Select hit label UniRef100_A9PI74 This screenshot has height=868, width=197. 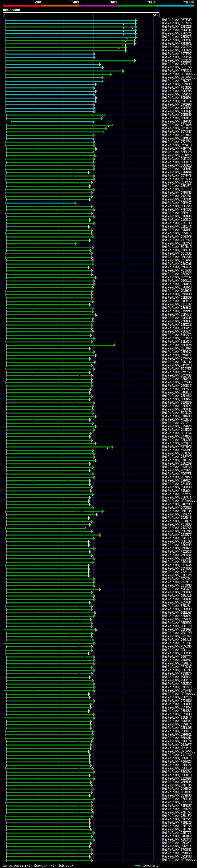tap(177, 101)
